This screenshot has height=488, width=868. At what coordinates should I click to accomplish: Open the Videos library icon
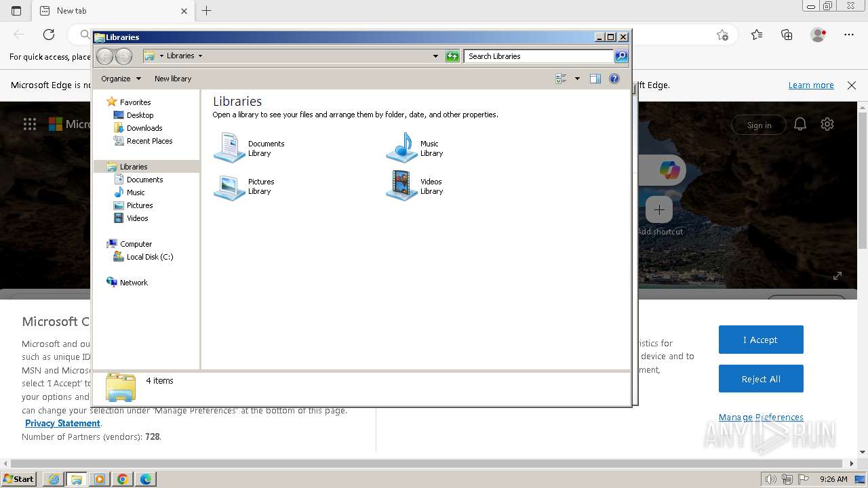point(401,186)
